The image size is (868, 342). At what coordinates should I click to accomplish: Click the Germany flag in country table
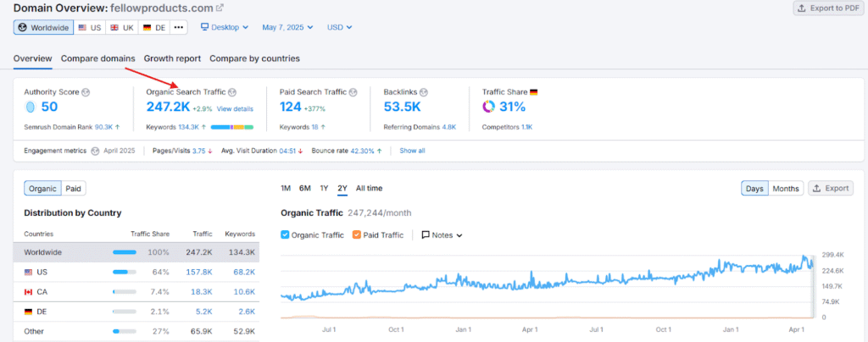[x=28, y=312]
